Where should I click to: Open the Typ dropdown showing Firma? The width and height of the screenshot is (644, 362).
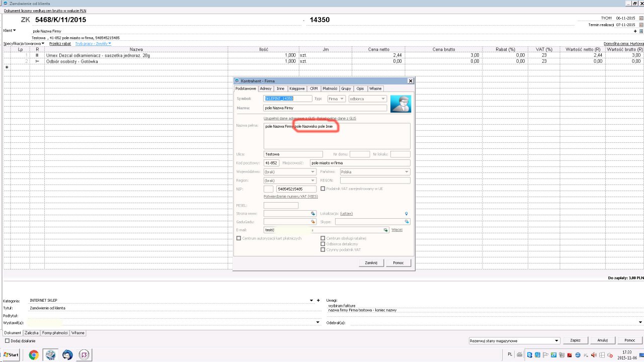click(x=336, y=99)
